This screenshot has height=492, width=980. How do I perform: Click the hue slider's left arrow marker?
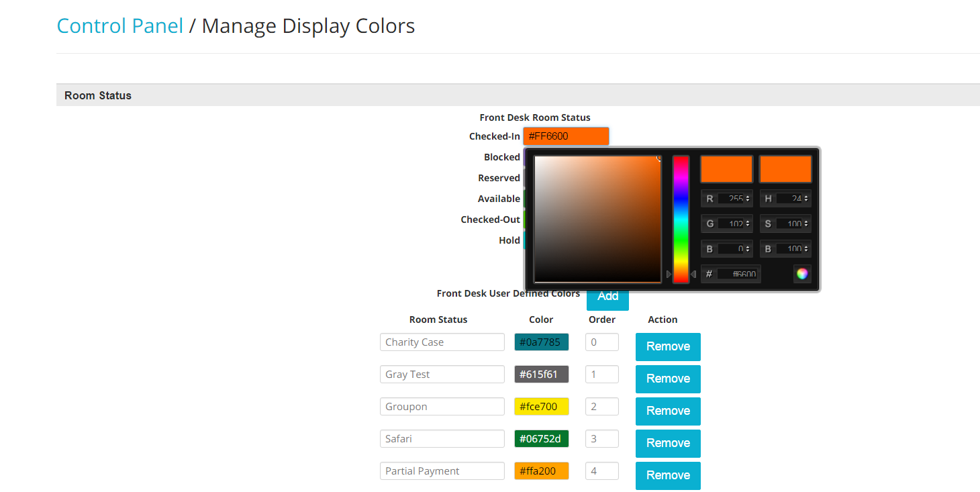click(669, 274)
